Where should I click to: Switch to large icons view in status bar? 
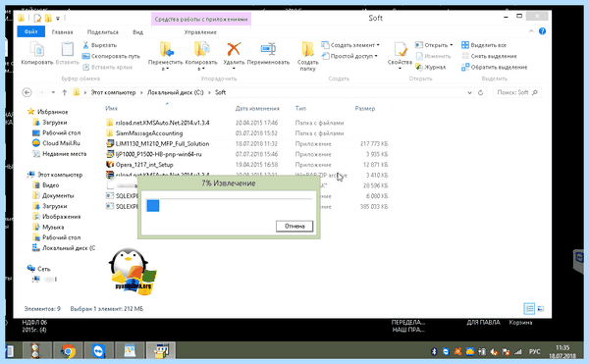pyautogui.click(x=541, y=308)
